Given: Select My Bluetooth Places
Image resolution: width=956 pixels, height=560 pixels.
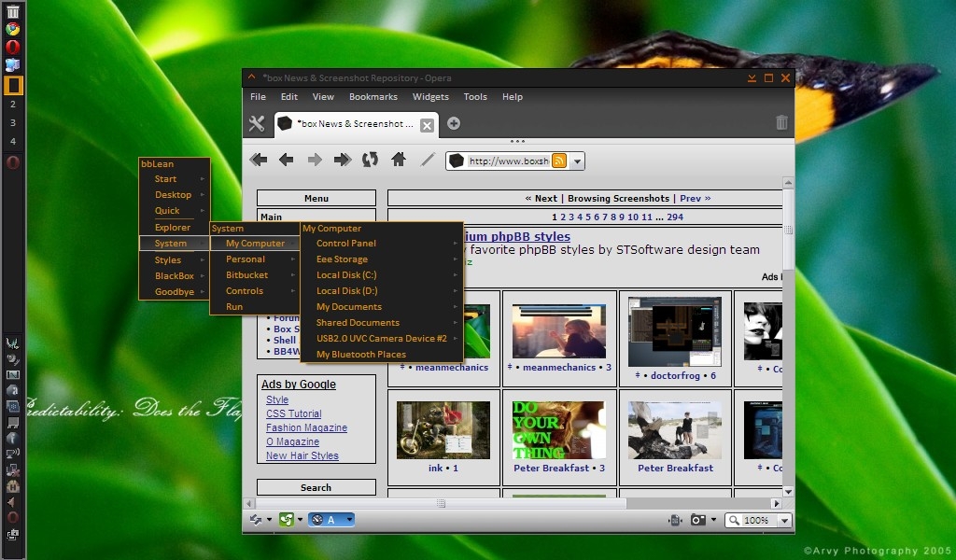Looking at the screenshot, I should point(382,354).
